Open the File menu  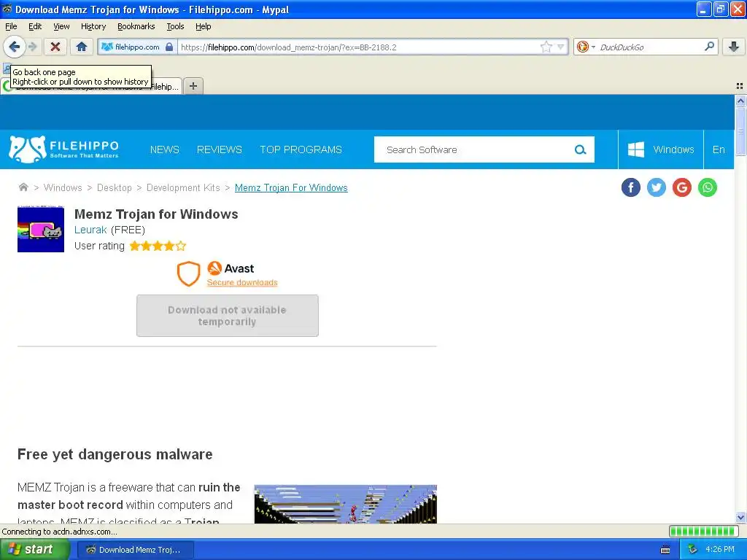pos(11,26)
